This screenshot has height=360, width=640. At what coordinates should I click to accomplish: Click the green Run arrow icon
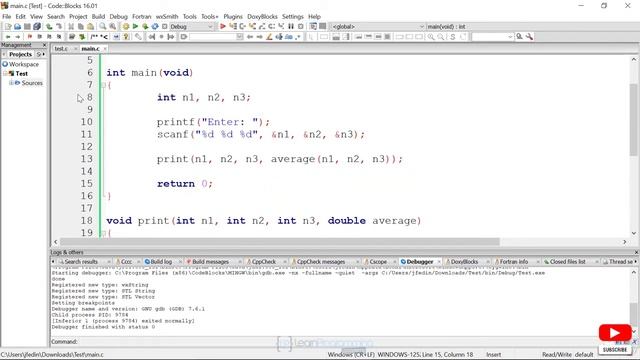[135, 27]
